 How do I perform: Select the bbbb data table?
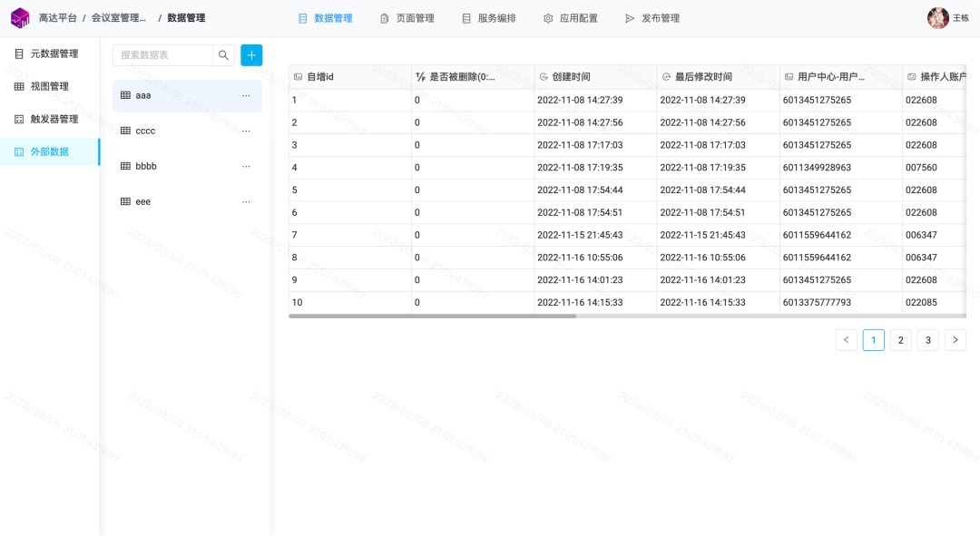188,167
